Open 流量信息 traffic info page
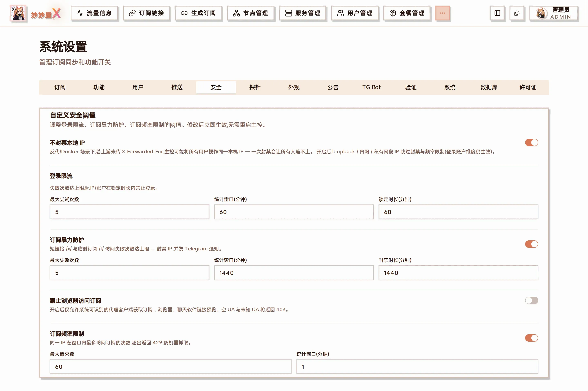 tap(94, 13)
